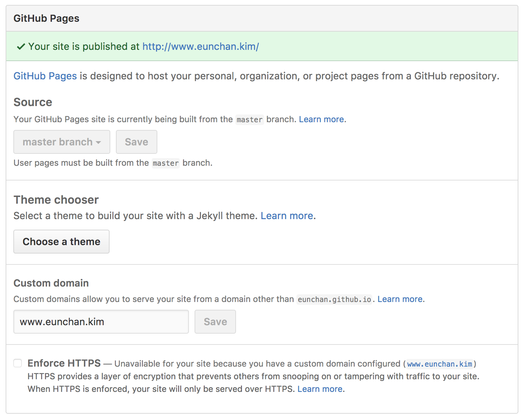
Task: Open the published site link http://www.eunchan.kim/
Action: point(201,46)
